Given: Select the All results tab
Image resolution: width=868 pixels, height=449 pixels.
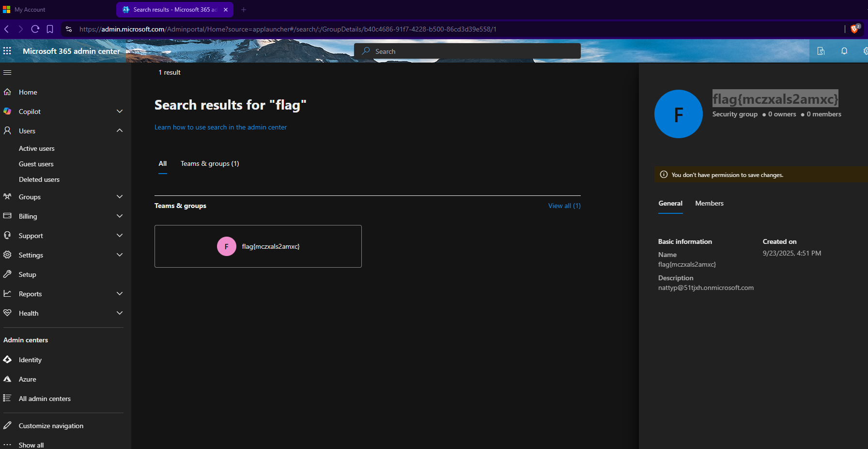Looking at the screenshot, I should (163, 164).
